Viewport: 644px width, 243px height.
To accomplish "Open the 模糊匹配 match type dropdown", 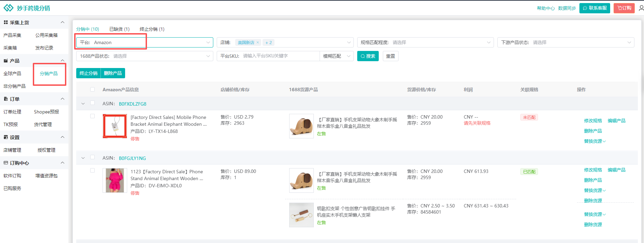I will 336,56.
